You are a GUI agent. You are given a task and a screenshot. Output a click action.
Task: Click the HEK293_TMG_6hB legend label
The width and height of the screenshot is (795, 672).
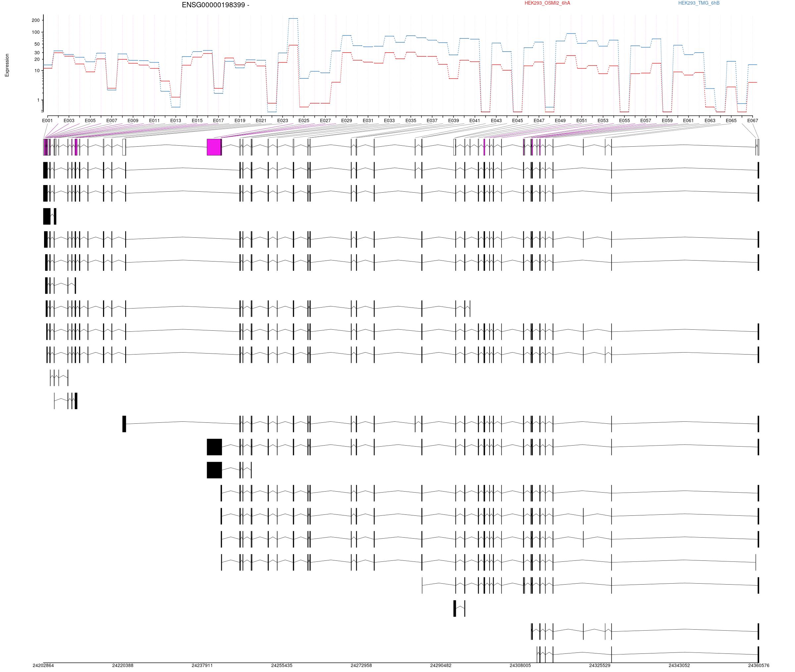click(699, 3)
